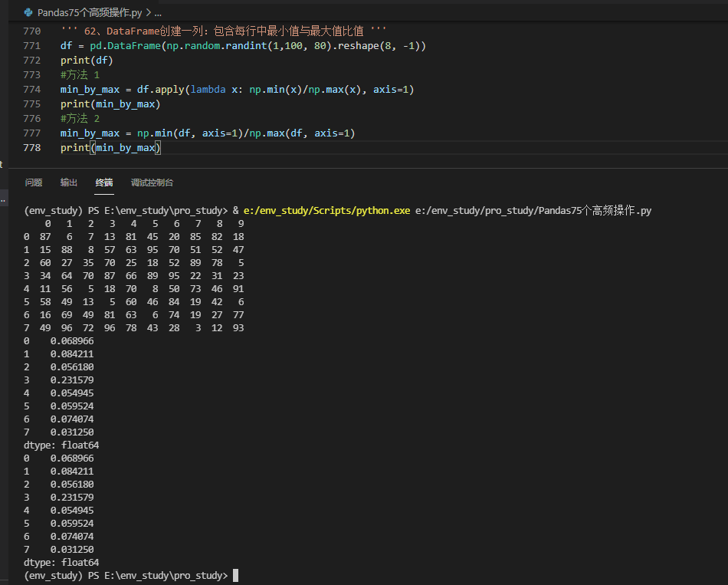The image size is (728, 585).
Task: Click value 0.068966 in first result series
Action: 72,341
